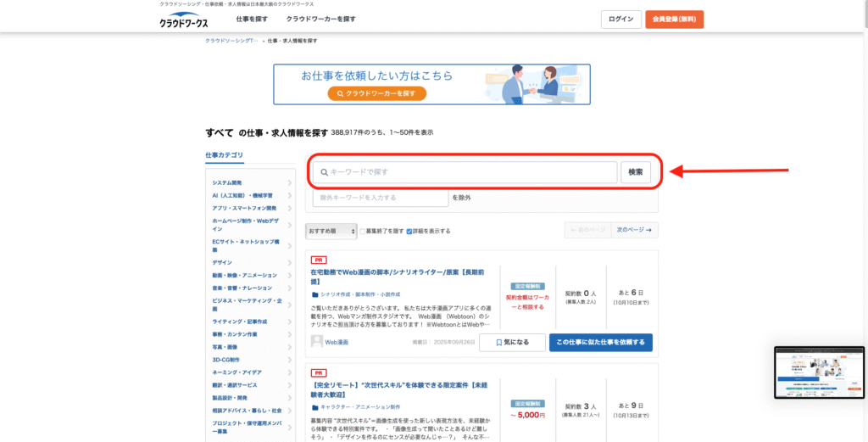This screenshot has height=442, width=868.
Task: Go to the next page with 次のページ
Action: (x=637, y=230)
